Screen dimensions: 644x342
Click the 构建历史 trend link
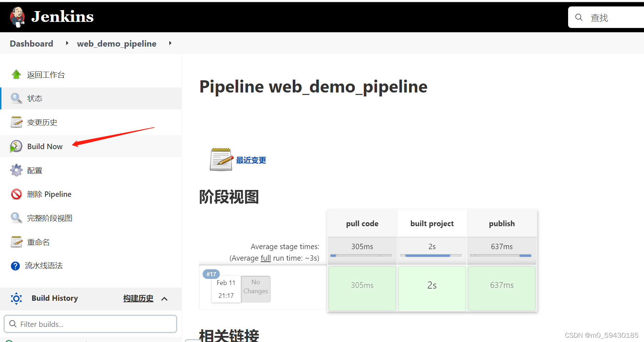(138, 298)
